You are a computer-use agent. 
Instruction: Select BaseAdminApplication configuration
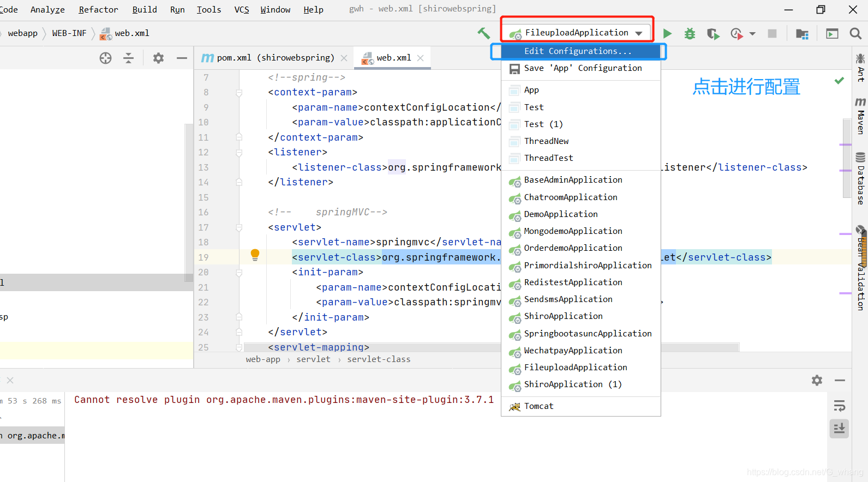(x=581, y=180)
